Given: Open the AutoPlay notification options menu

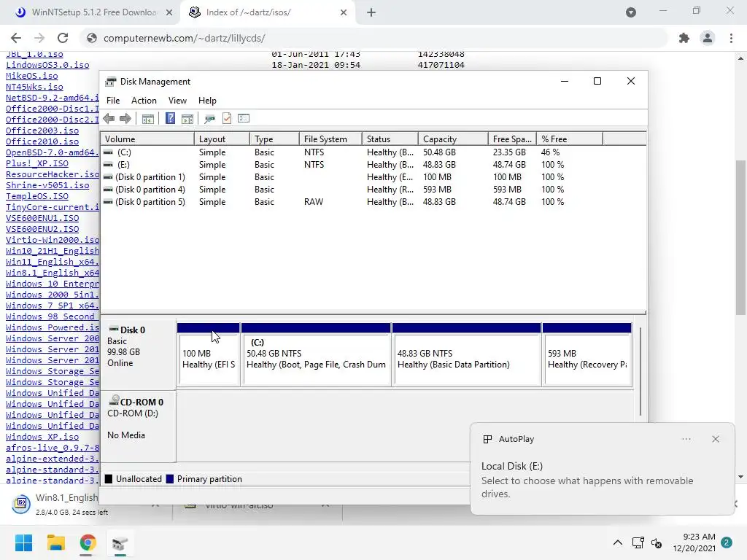Looking at the screenshot, I should pyautogui.click(x=686, y=439).
